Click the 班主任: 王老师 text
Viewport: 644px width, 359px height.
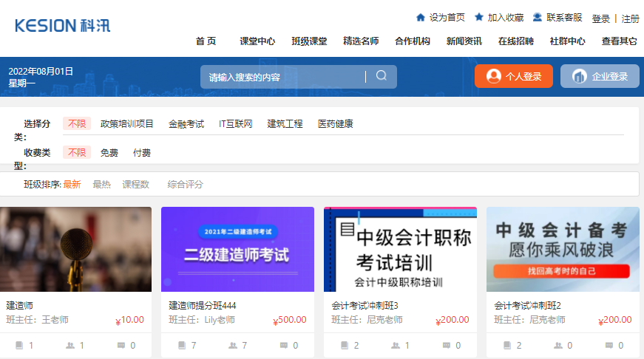38,320
